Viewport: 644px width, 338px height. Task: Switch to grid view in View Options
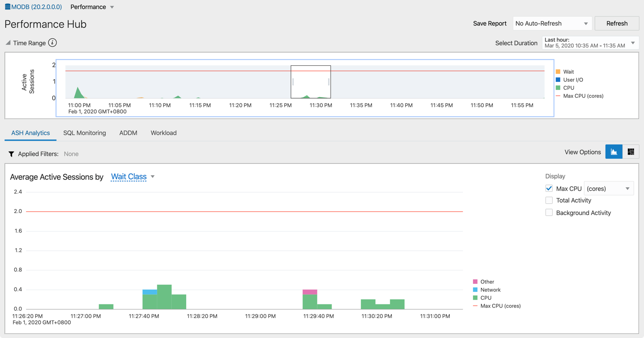point(631,152)
